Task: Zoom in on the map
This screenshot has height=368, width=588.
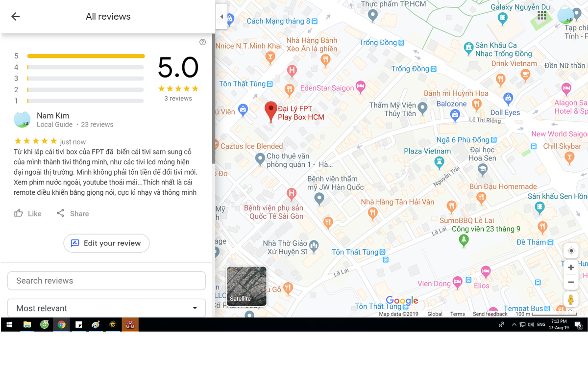Action: (x=571, y=267)
